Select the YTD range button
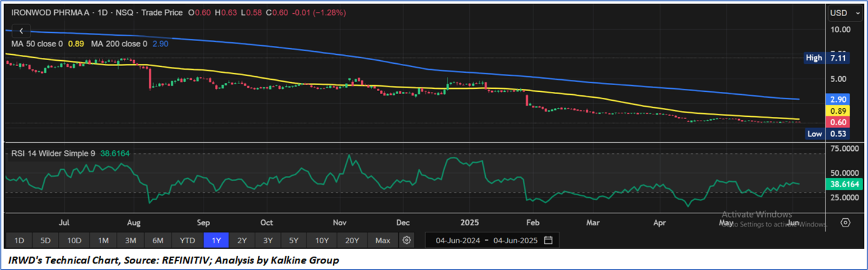Screen dimensions: 868x270 point(186,241)
